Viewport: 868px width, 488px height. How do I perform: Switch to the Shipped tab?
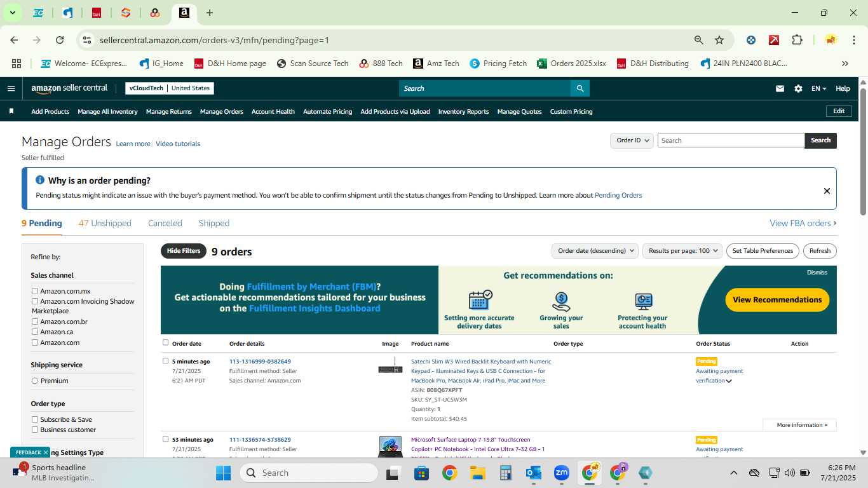pos(214,223)
